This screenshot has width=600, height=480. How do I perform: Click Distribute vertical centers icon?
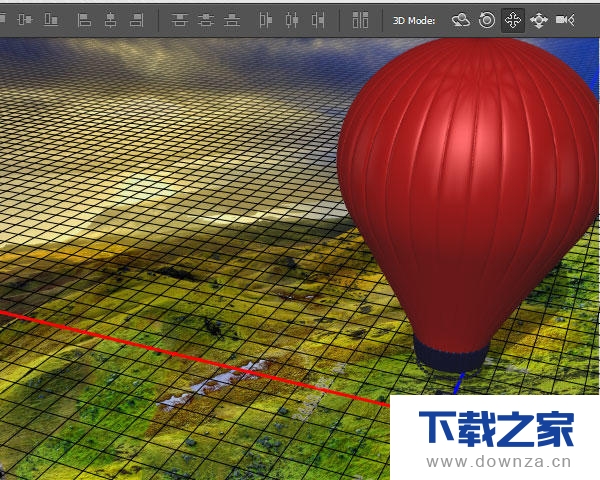206,20
